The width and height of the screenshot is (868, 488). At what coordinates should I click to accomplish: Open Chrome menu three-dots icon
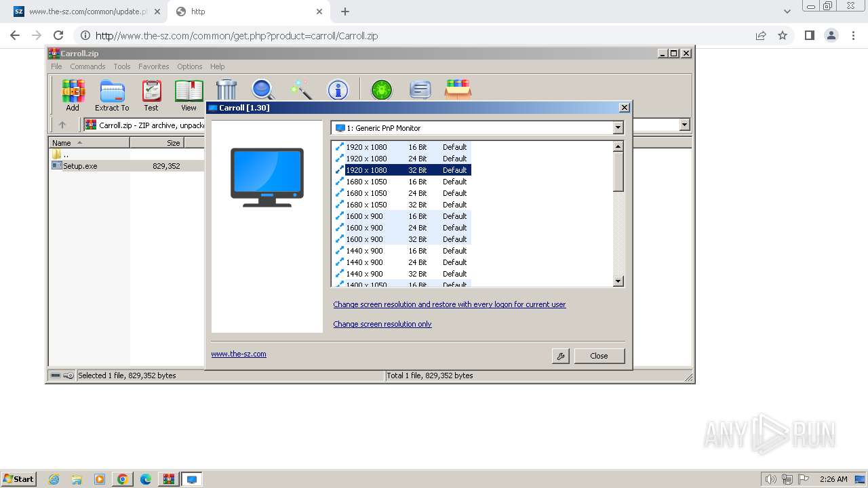(853, 35)
